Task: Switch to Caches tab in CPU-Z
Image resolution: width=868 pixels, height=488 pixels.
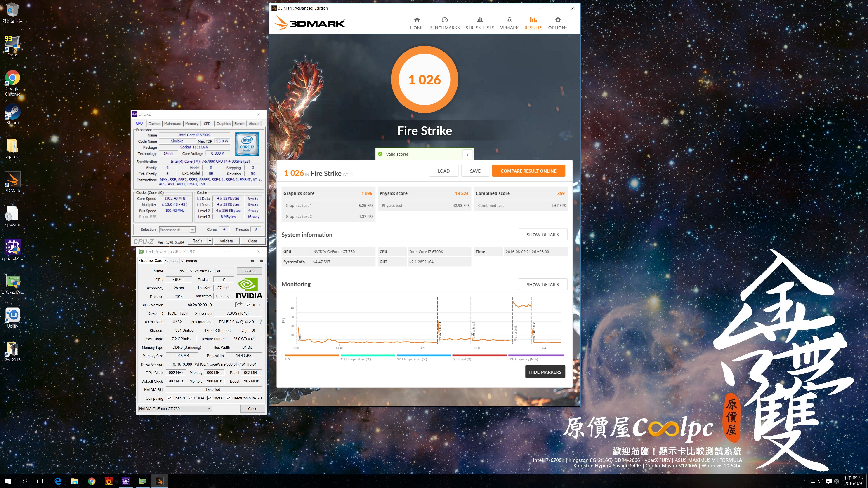Action: click(x=154, y=124)
